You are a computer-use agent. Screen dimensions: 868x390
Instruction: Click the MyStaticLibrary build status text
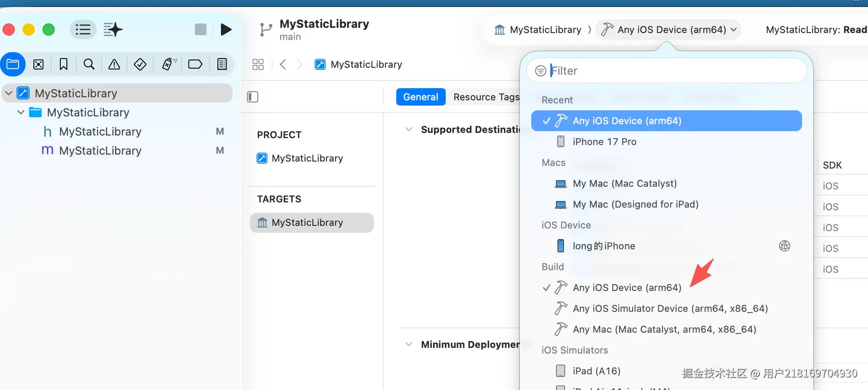click(x=816, y=30)
